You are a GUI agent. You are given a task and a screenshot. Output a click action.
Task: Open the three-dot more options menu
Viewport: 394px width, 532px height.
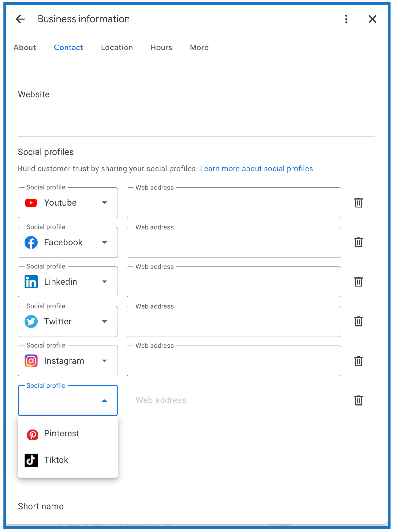pos(346,19)
